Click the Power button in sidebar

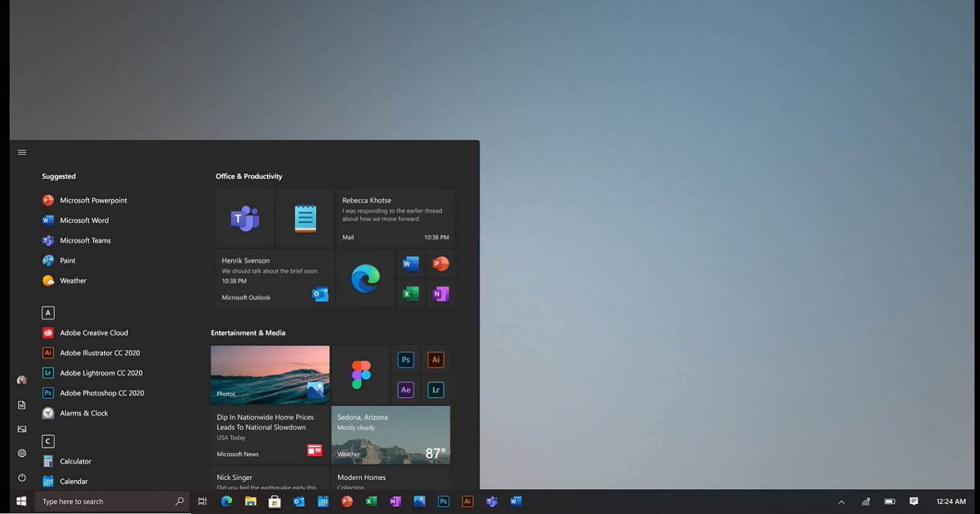(x=22, y=477)
